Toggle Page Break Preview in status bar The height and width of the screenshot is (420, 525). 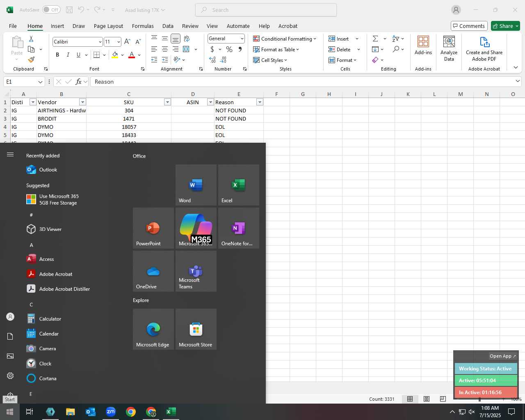pos(443,399)
